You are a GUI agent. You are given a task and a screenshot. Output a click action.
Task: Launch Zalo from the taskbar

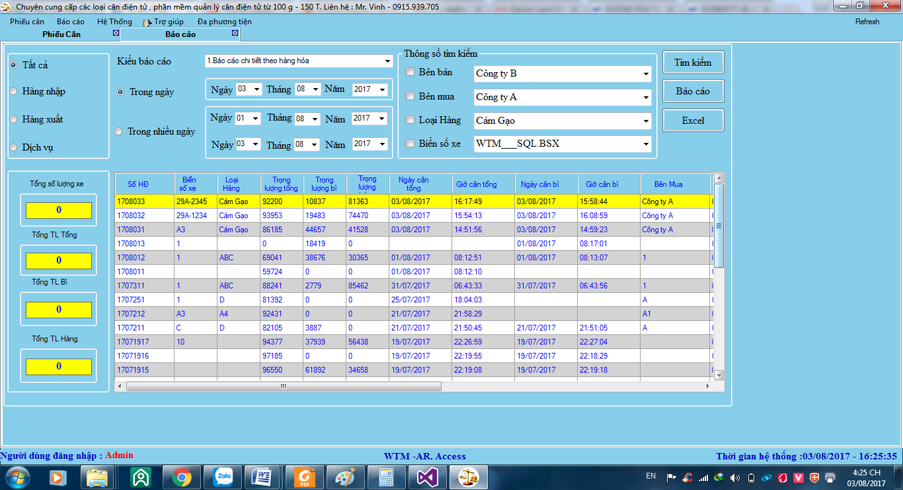[222, 477]
